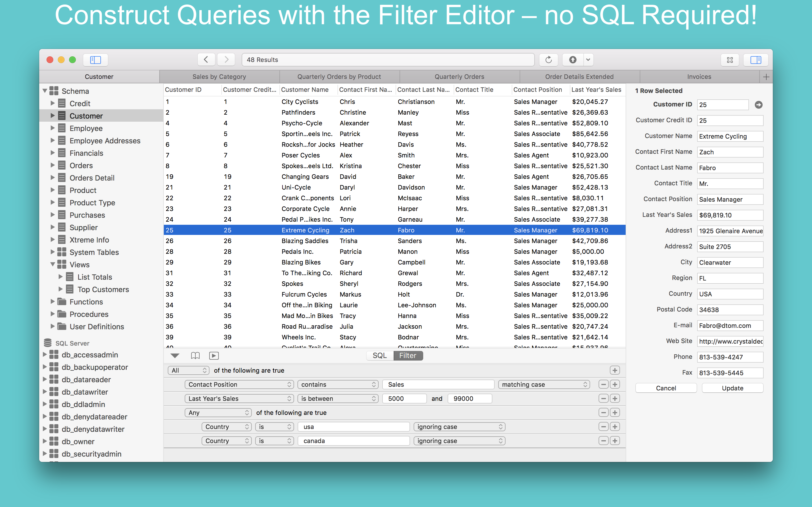The height and width of the screenshot is (507, 812).
Task: Switch to the Quarterly Orders tab
Action: pyautogui.click(x=459, y=77)
